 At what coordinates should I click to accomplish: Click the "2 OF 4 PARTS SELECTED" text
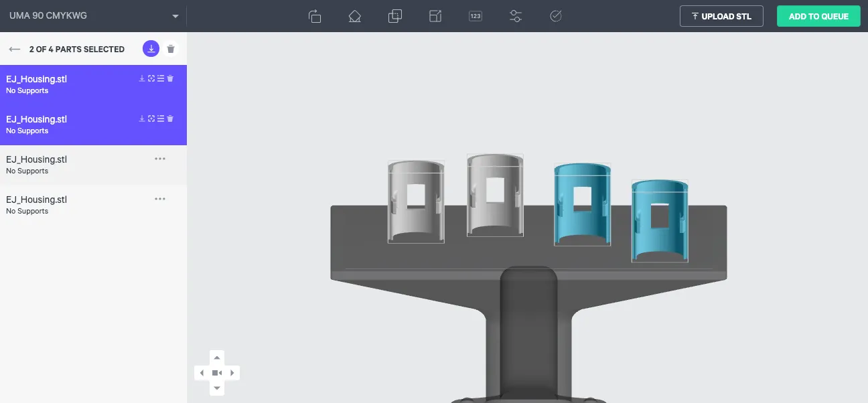click(x=77, y=49)
